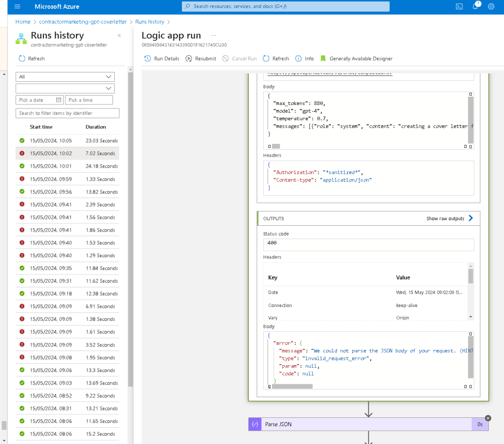504x444 pixels.
Task: Open contractormarketing-gpt-coverletter breadcrumb
Action: tap(83, 22)
